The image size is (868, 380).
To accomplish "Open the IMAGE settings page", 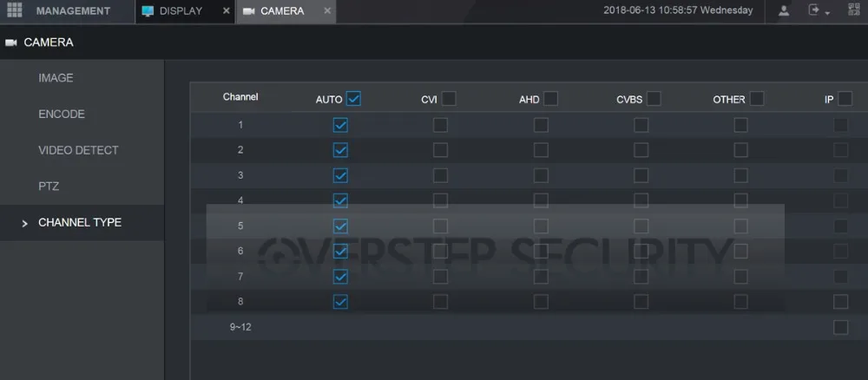I will pos(82,78).
